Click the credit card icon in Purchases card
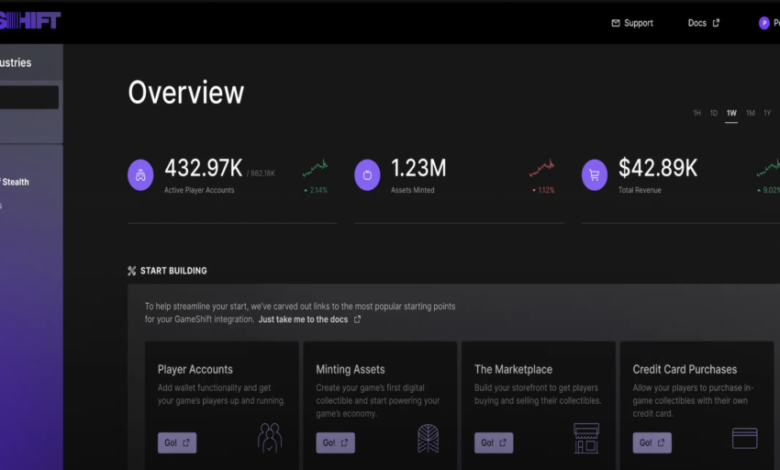Image resolution: width=780 pixels, height=470 pixels. tap(744, 438)
